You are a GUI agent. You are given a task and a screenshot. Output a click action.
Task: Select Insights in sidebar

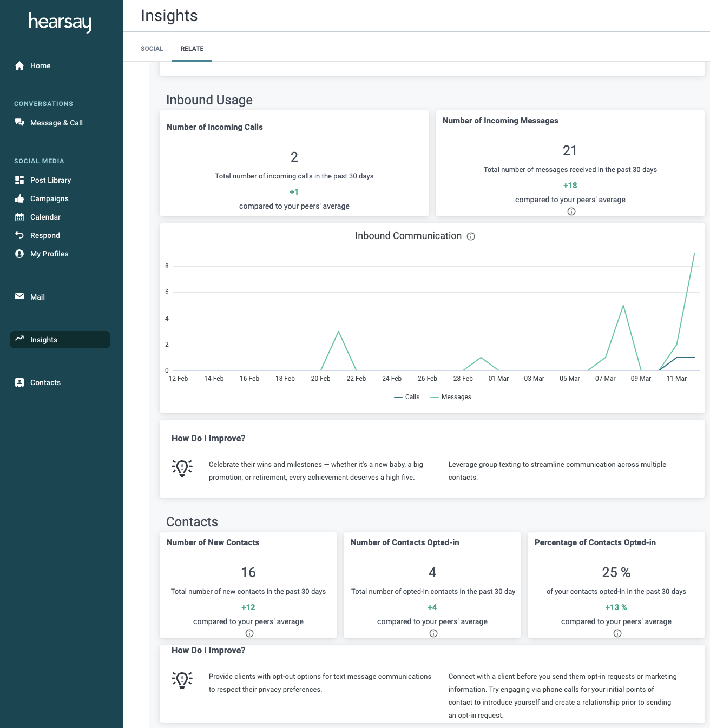click(60, 340)
